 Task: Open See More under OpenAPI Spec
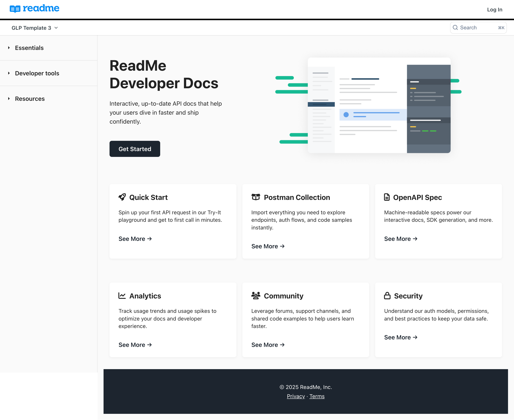pos(401,239)
